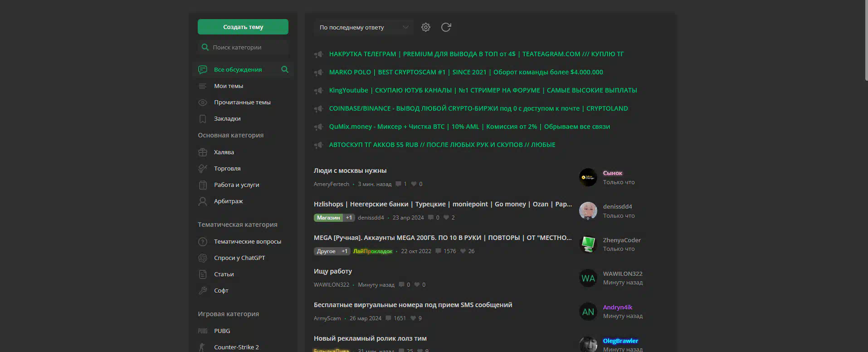Click the Сынок user avatar
This screenshot has width=868, height=352.
tap(588, 177)
